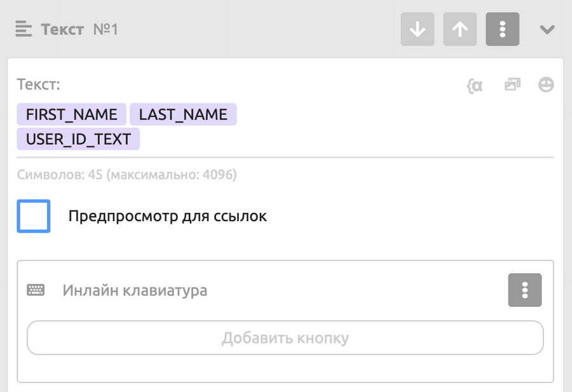Open the Инлайн клавиатура options menu
The width and height of the screenshot is (572, 392).
(525, 290)
